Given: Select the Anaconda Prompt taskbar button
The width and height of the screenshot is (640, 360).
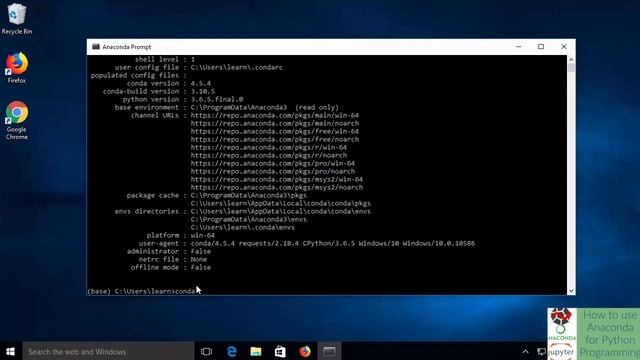Looking at the screenshot, I should [329, 351].
